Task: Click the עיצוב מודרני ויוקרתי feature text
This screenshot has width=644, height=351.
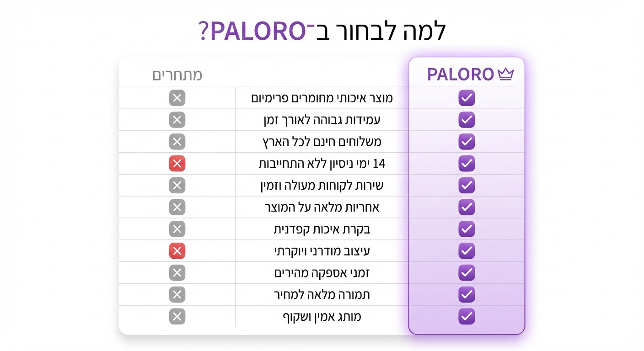Action: pos(322,251)
